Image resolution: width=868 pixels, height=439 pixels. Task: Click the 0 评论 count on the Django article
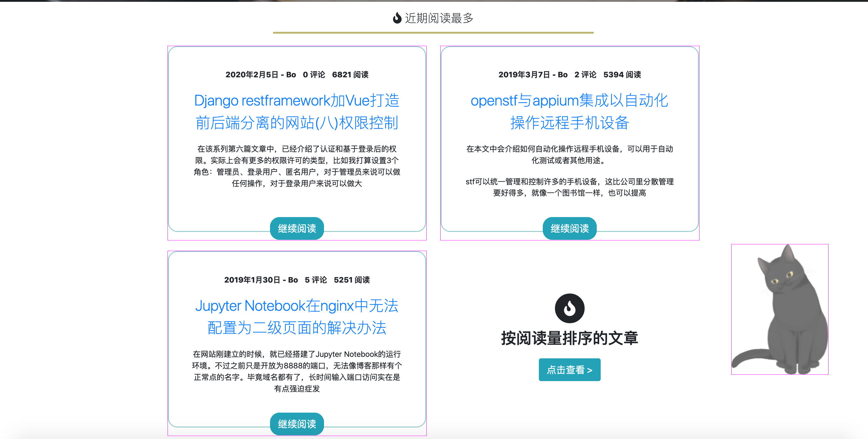[x=313, y=75]
